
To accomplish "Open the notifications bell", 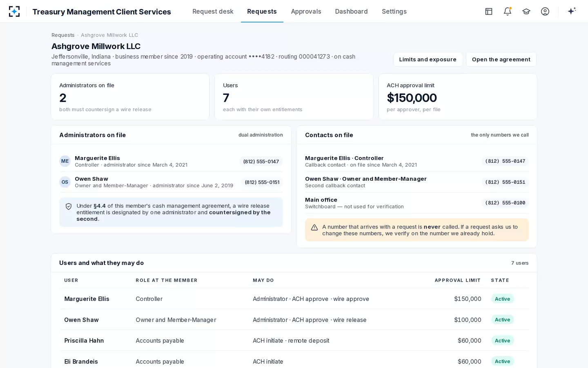I will click(508, 11).
